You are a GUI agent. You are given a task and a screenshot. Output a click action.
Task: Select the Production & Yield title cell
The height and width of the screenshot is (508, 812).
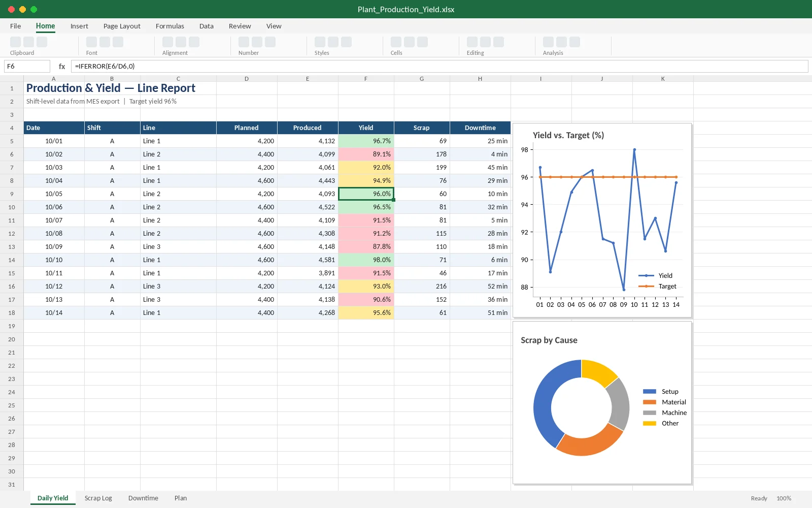pos(111,88)
